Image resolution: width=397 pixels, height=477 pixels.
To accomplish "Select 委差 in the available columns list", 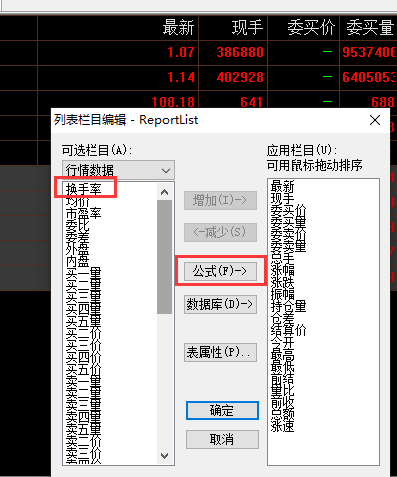I will click(78, 237).
